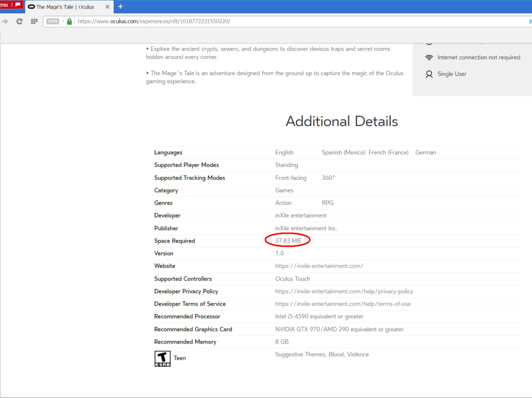Click the 'Supported Player Modes' label
This screenshot has height=398, width=532.
coord(187,165)
